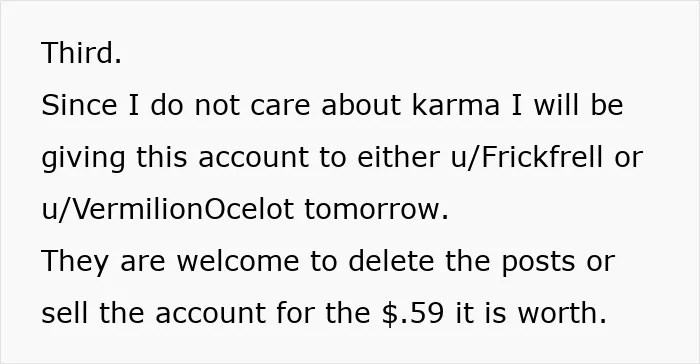Click the word "will" before "be"

tap(557, 105)
